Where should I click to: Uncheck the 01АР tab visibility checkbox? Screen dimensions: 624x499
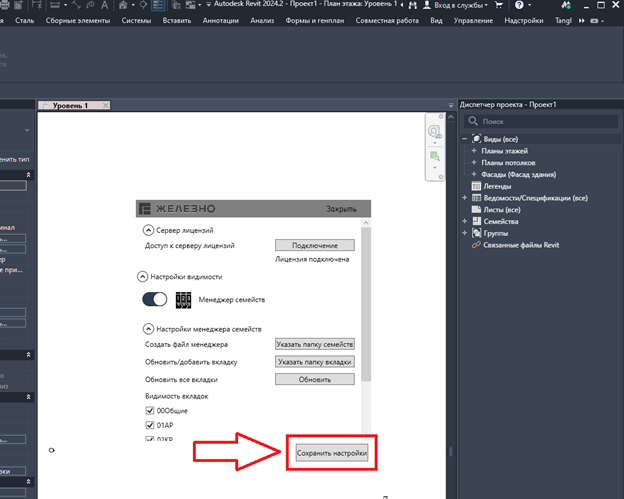[150, 425]
